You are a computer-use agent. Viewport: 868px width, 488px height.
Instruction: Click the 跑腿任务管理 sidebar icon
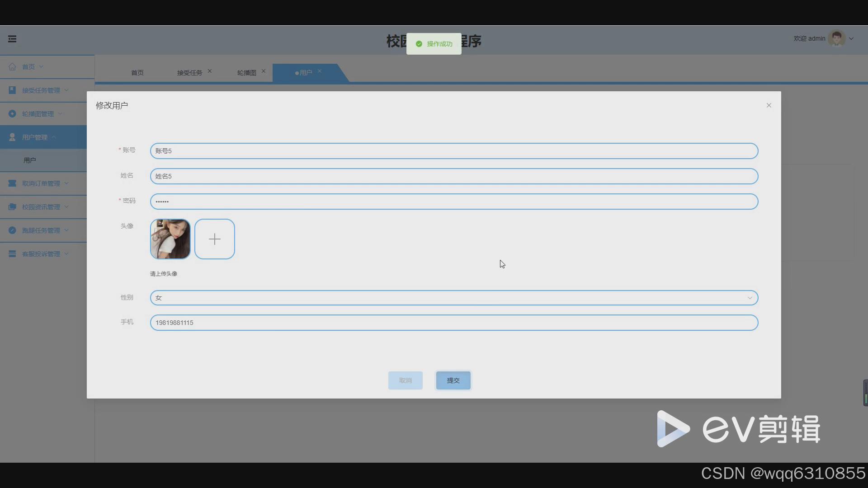[12, 230]
